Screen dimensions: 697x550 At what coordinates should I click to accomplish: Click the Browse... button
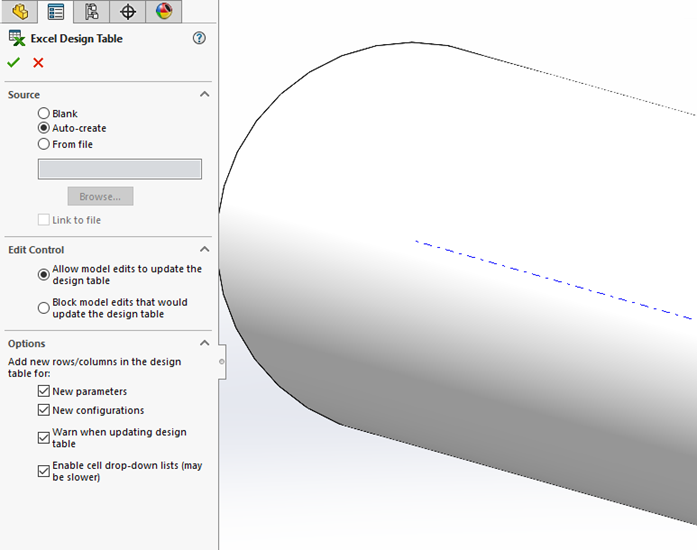coord(100,196)
